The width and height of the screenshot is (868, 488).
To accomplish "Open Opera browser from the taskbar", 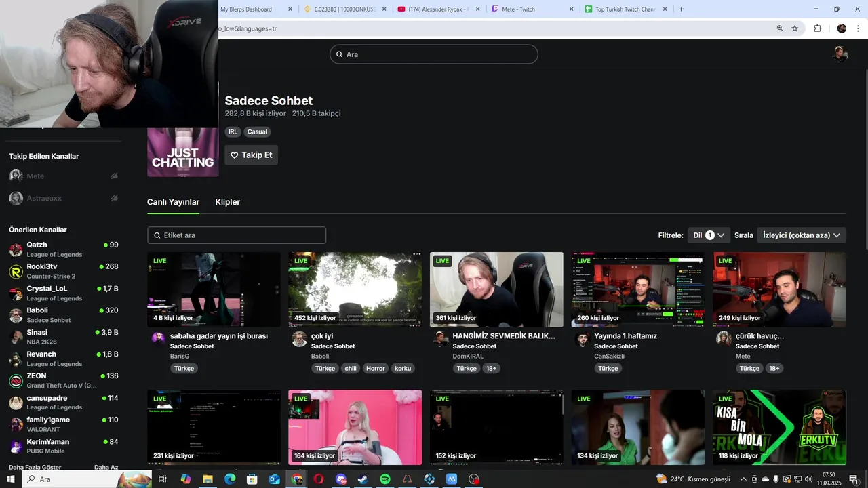I will [x=318, y=479].
